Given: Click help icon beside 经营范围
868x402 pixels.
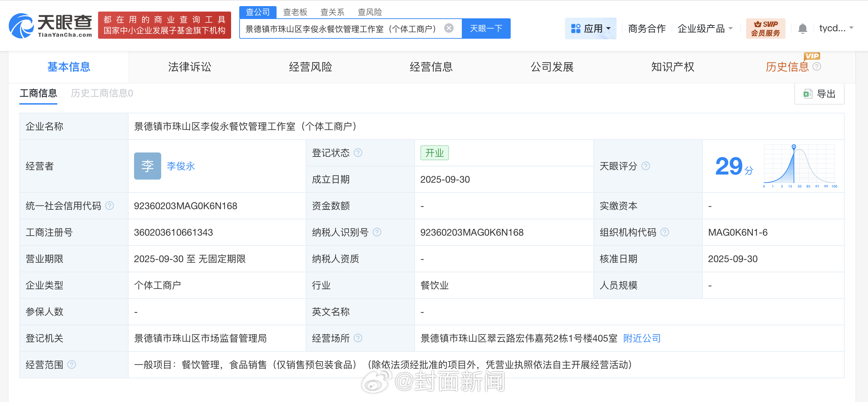Looking at the screenshot, I should coord(72,365).
